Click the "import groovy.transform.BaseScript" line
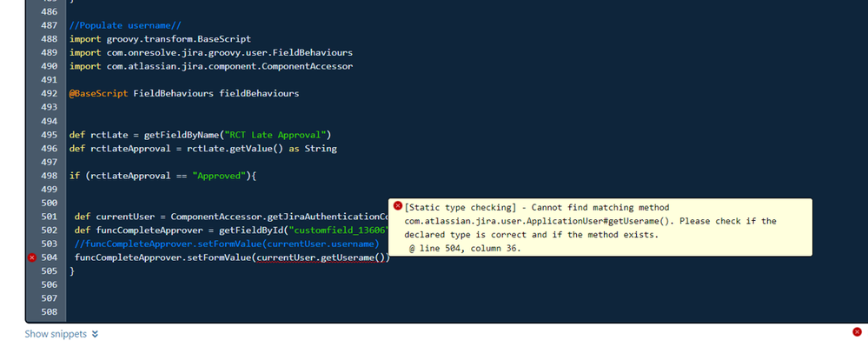The height and width of the screenshot is (341, 868). coord(160,39)
